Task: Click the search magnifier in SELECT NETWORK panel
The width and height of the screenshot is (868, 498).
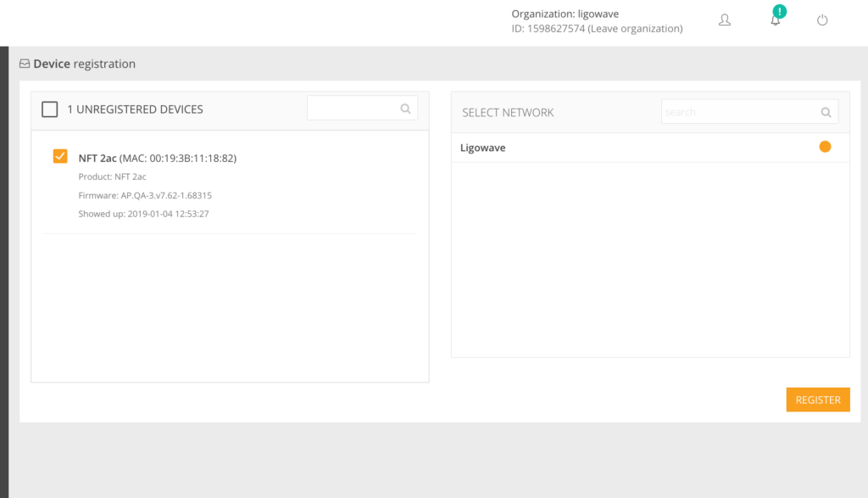Action: point(826,112)
